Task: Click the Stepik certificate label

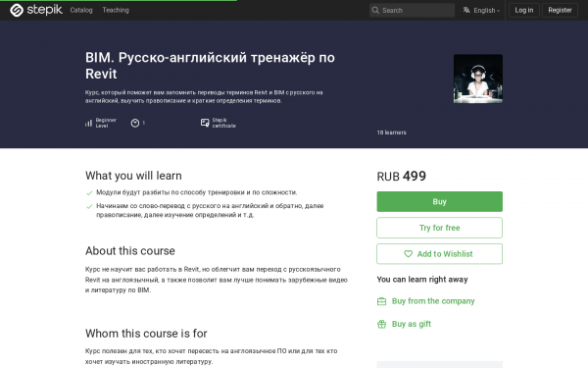Action: pyautogui.click(x=223, y=123)
